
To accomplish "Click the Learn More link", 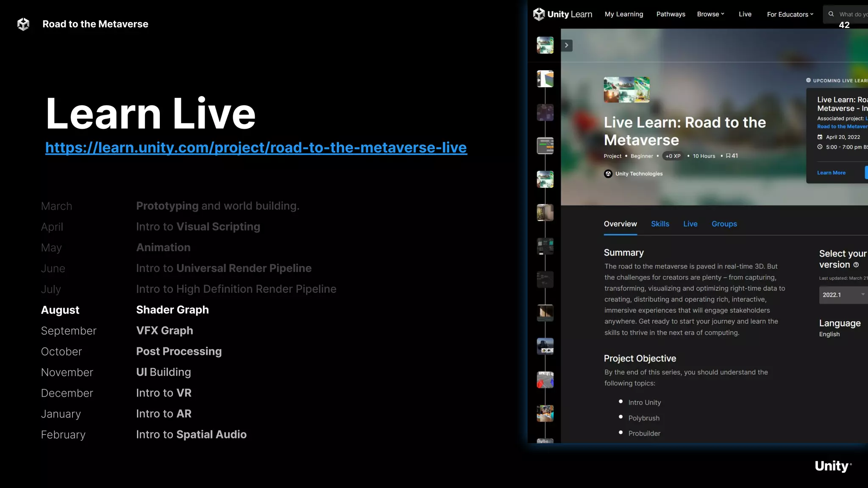I will pyautogui.click(x=831, y=173).
